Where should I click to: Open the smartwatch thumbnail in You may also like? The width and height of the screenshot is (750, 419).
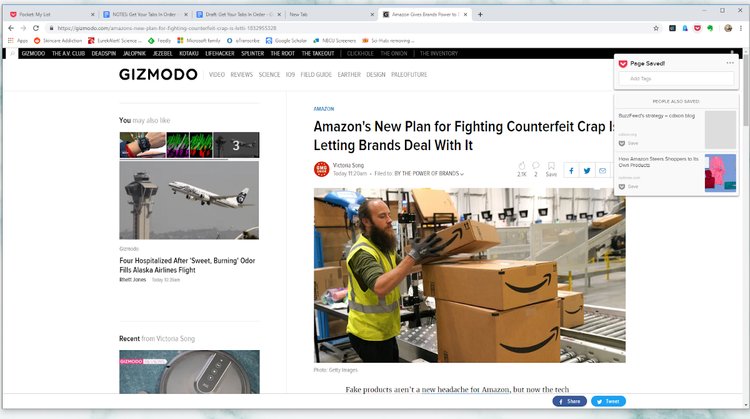click(143, 145)
